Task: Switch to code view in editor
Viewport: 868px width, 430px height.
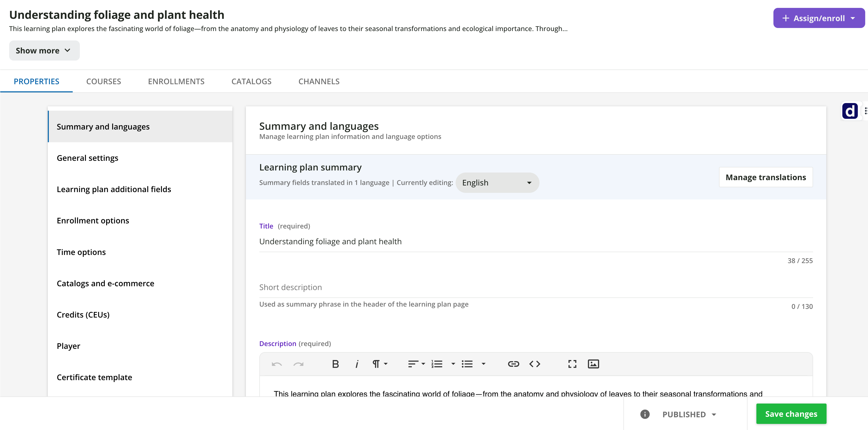Action: pos(535,364)
